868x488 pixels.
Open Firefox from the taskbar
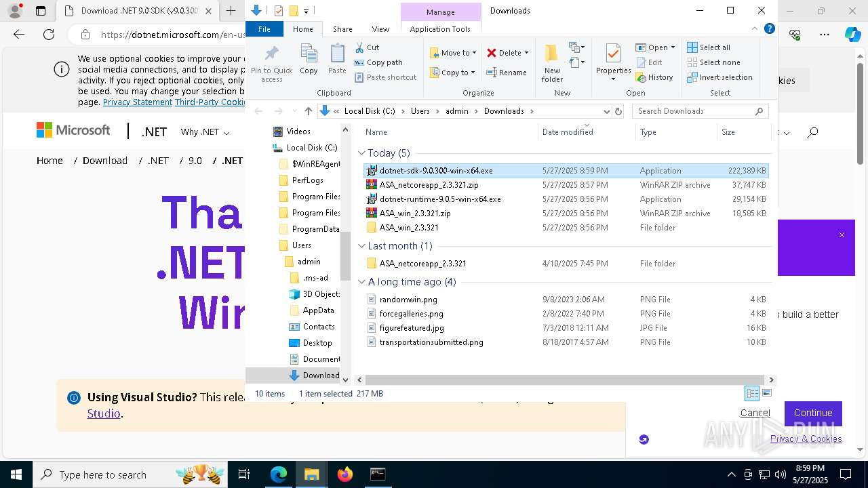click(345, 474)
